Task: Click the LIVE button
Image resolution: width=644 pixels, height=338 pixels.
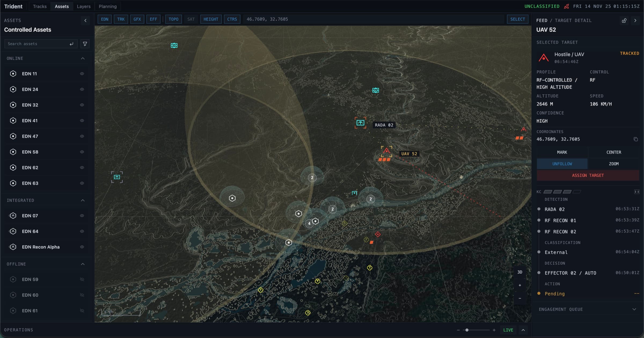Action: coord(508,330)
